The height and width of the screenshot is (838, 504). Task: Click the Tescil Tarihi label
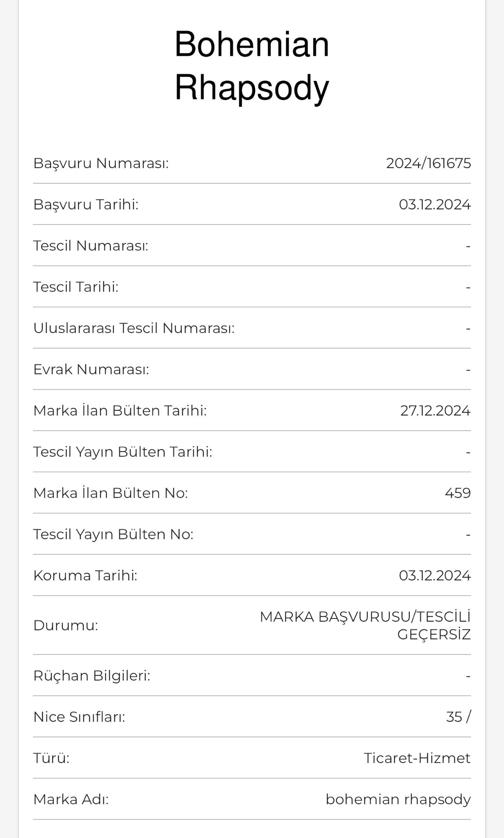[x=76, y=287]
